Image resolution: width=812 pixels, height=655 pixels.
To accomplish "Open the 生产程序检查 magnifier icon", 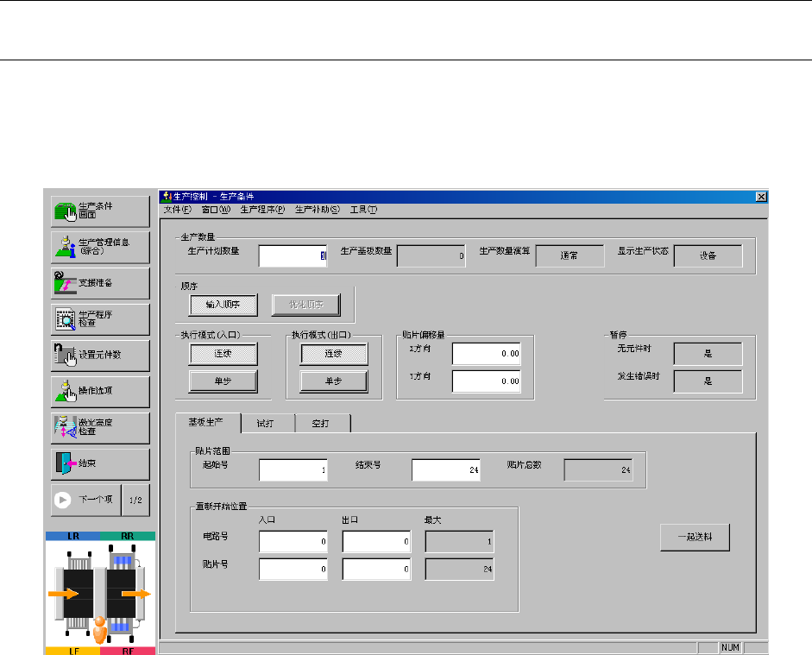I will tap(65, 318).
